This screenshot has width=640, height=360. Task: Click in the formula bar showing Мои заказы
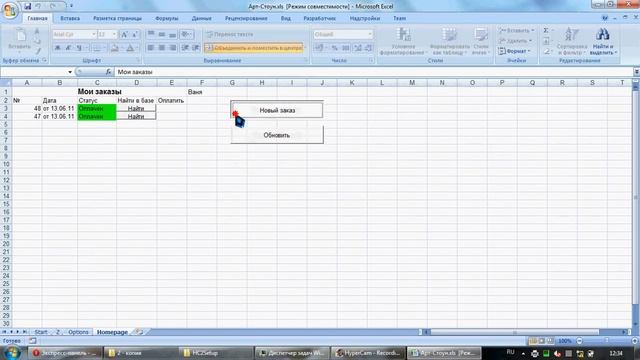(x=373, y=72)
